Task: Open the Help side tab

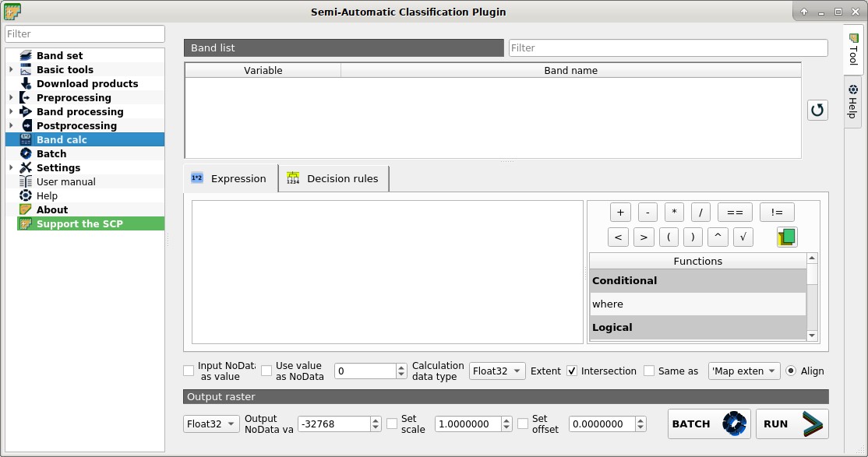Action: click(853, 102)
